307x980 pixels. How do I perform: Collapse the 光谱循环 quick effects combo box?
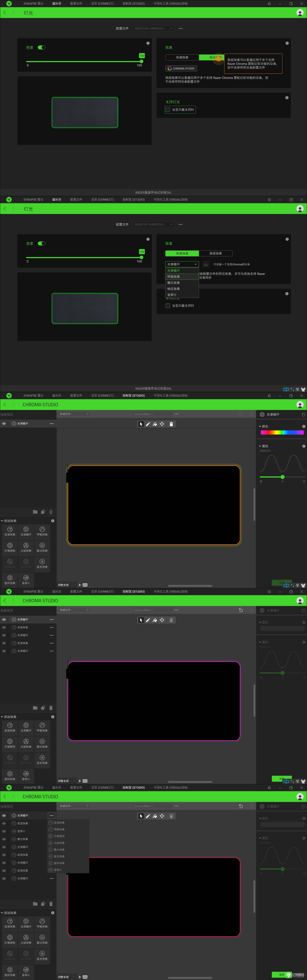182,264
